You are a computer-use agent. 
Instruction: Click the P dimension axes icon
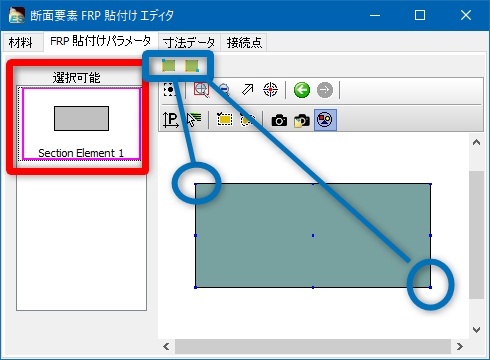point(171,120)
